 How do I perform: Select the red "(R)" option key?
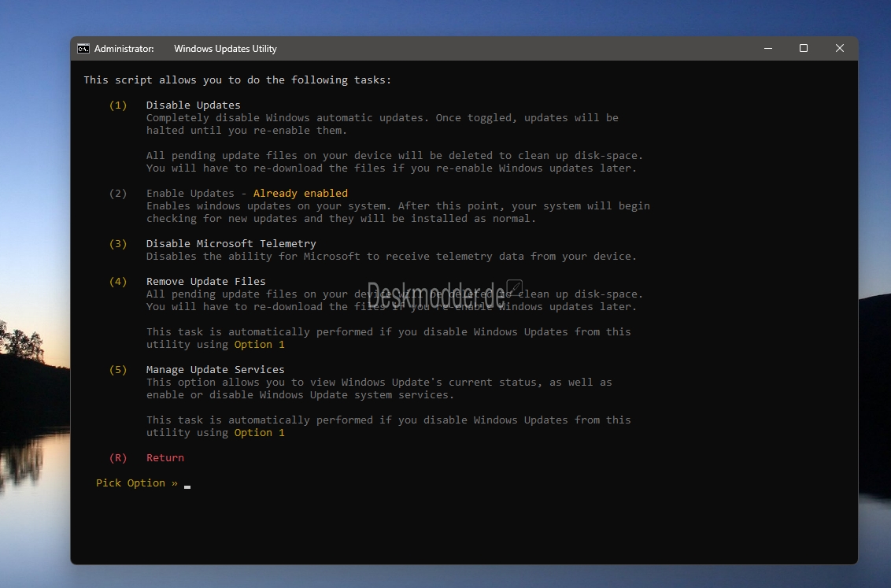(x=118, y=458)
